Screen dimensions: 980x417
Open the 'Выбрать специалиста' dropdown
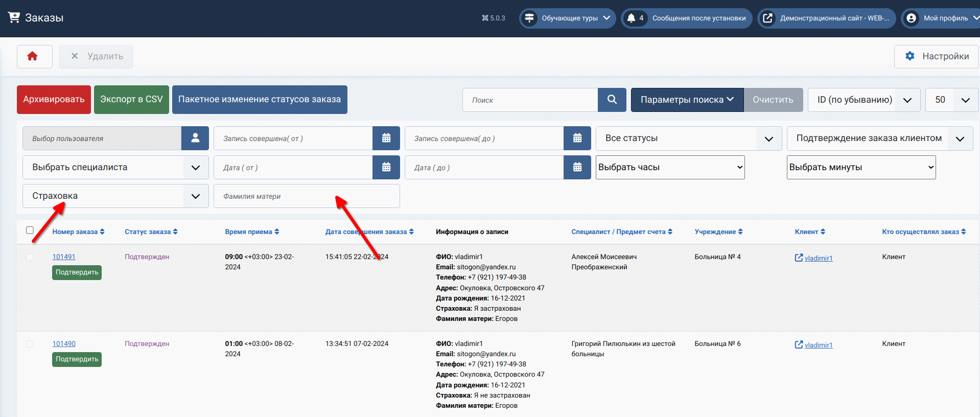coord(115,167)
